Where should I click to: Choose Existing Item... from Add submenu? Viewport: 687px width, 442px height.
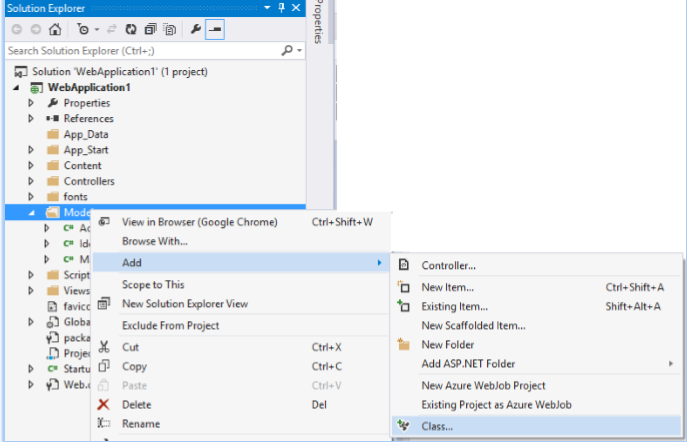(537, 306)
